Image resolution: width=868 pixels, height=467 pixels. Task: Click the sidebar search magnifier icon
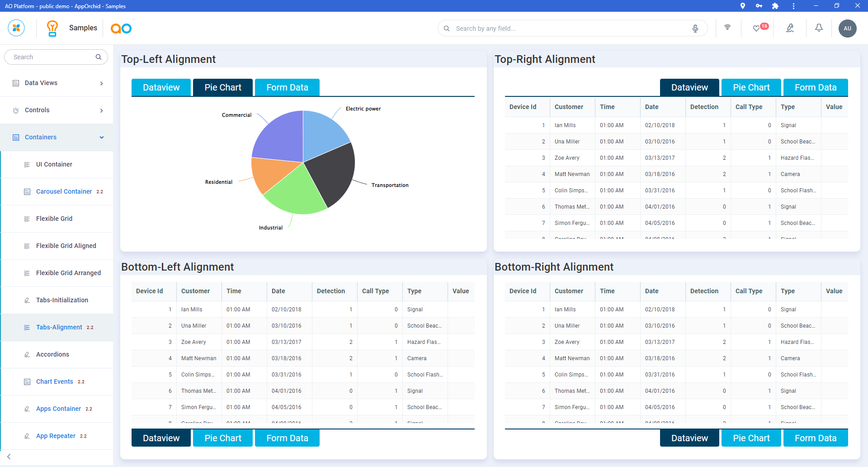pos(99,57)
